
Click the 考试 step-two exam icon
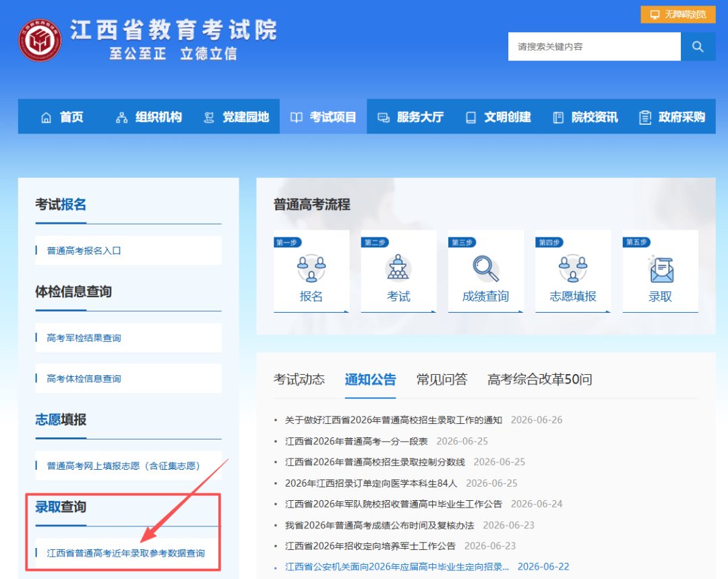398,267
